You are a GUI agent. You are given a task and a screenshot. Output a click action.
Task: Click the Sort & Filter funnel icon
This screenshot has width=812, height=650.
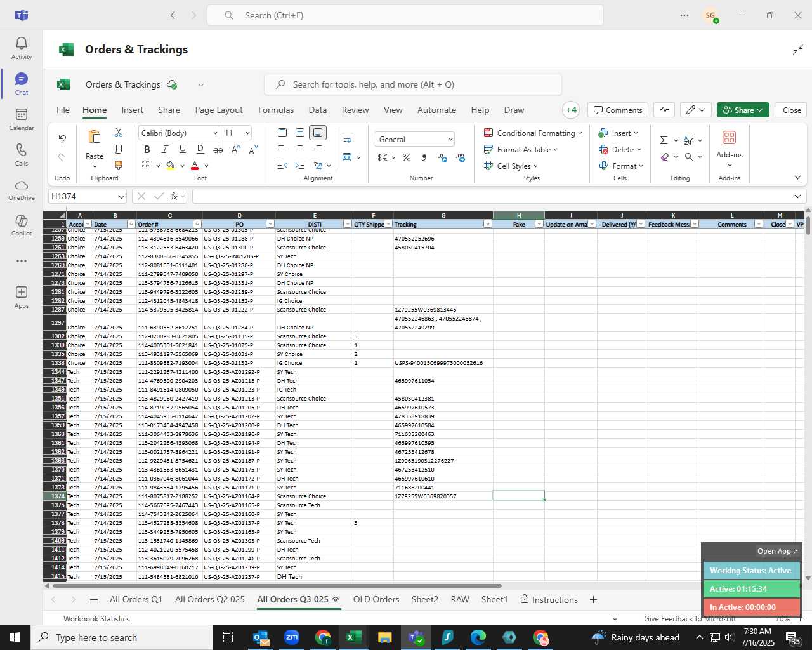coord(689,140)
